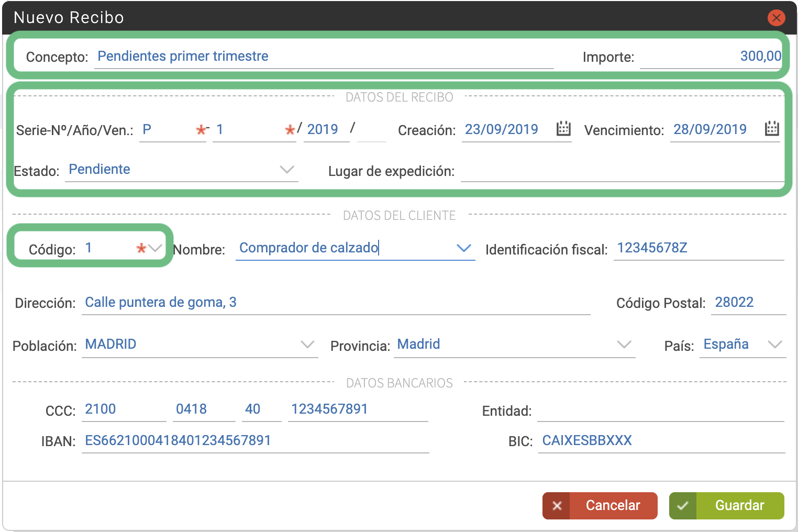This screenshot has height=532, width=798.
Task: Click the empty Entidad field
Action: [661, 411]
